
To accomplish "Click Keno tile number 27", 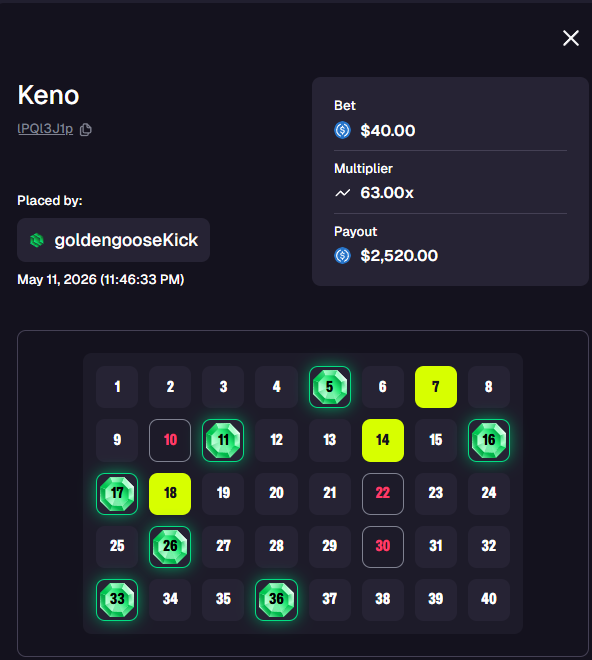I will pos(223,546).
